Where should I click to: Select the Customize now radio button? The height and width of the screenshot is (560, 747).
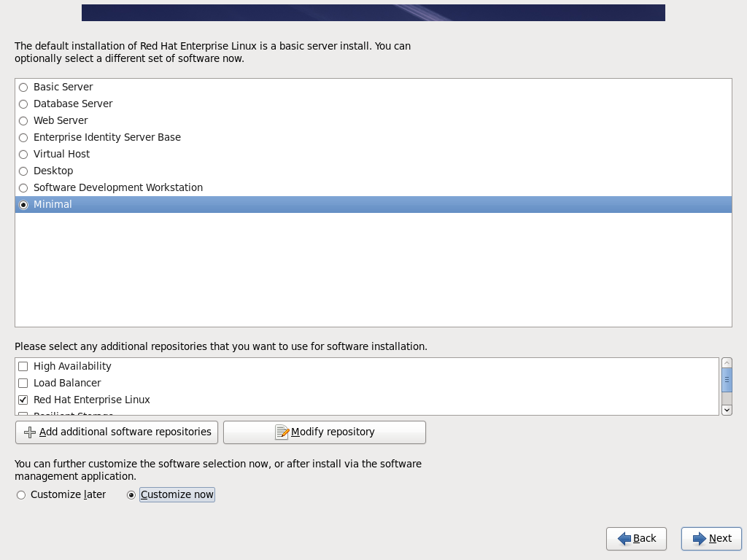click(x=131, y=495)
